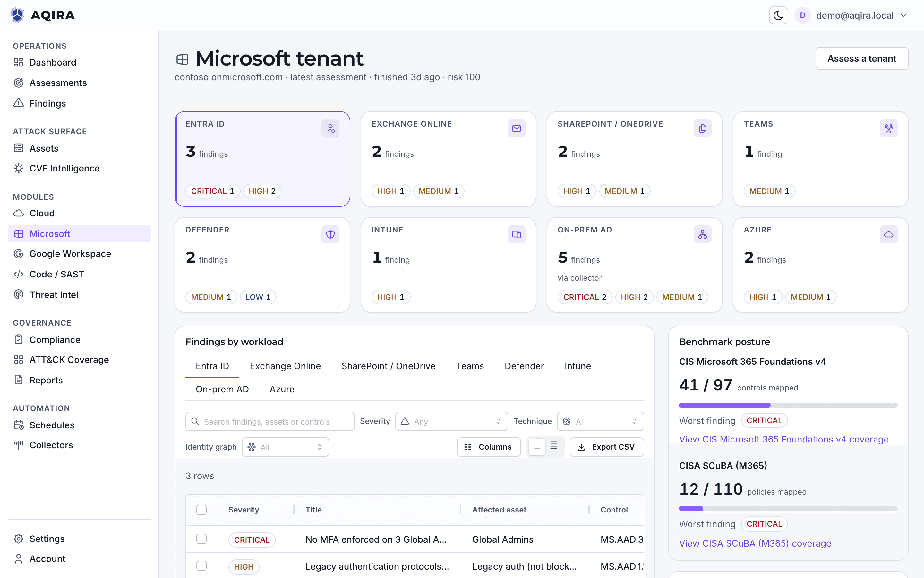Open CVE Intelligence via its bug icon
Image resolution: width=924 pixels, height=578 pixels.
pyautogui.click(x=18, y=168)
